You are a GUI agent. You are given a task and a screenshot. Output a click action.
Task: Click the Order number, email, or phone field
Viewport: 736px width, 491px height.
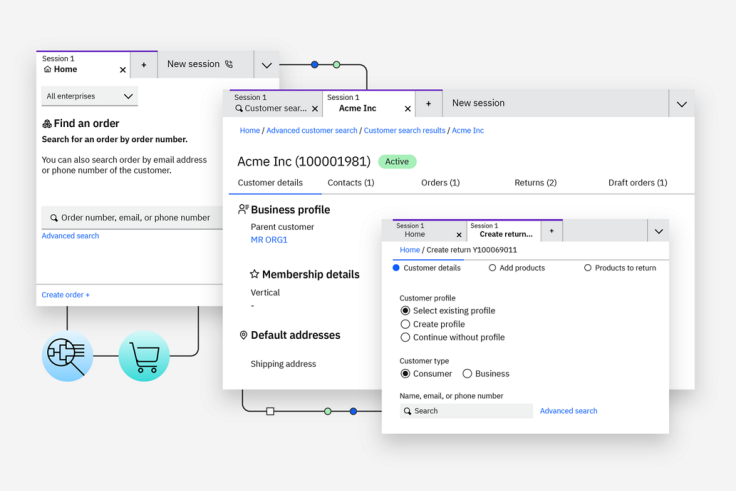tap(135, 217)
